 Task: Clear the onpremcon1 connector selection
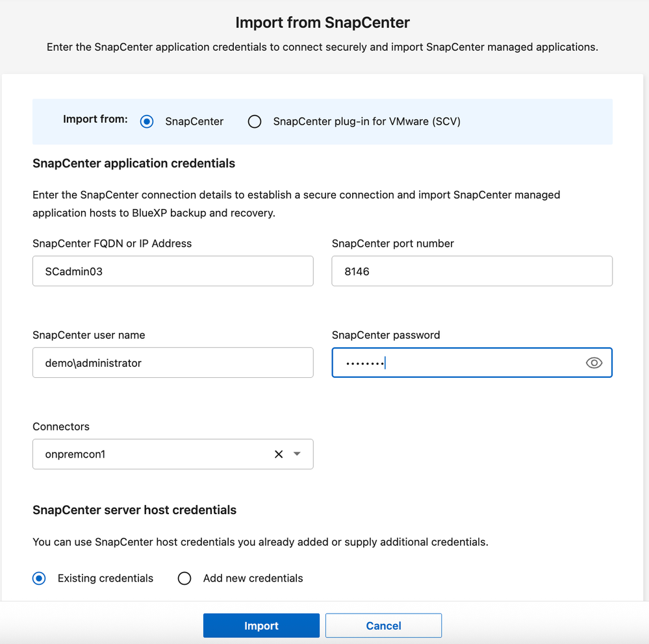[x=279, y=454]
